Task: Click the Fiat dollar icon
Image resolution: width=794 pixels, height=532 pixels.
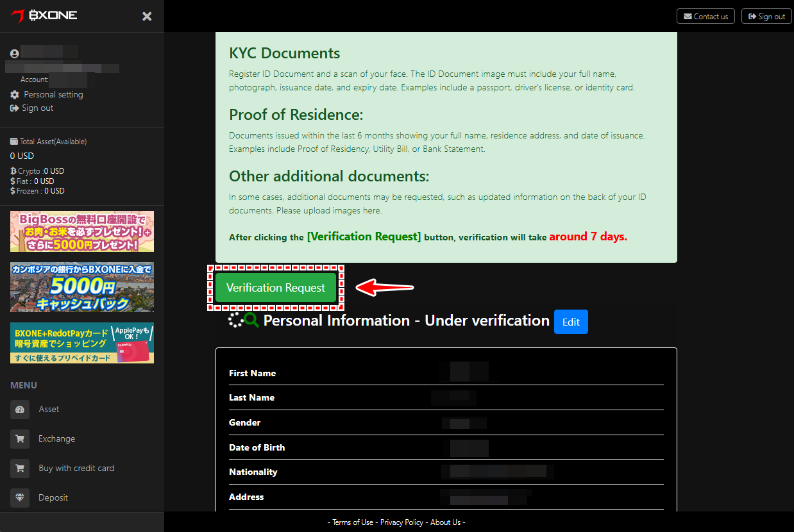Action: click(13, 181)
